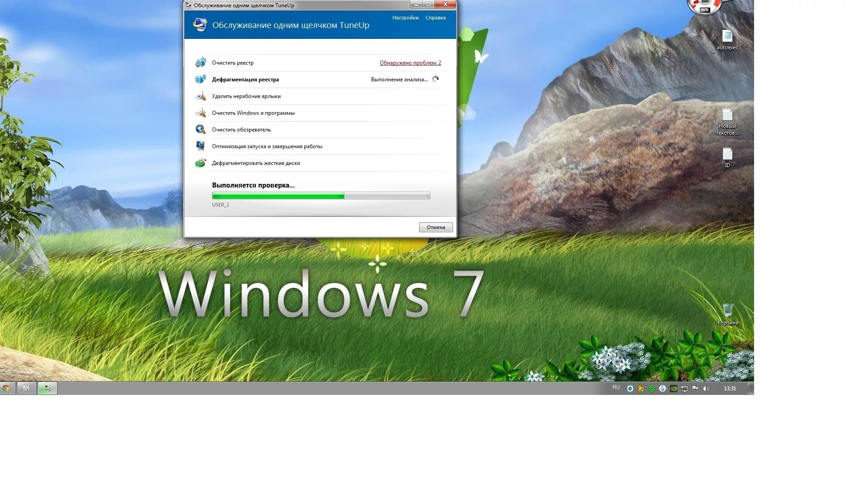The width and height of the screenshot is (868, 488).
Task: Click the TuneUp logo in the blue header
Action: click(x=199, y=24)
